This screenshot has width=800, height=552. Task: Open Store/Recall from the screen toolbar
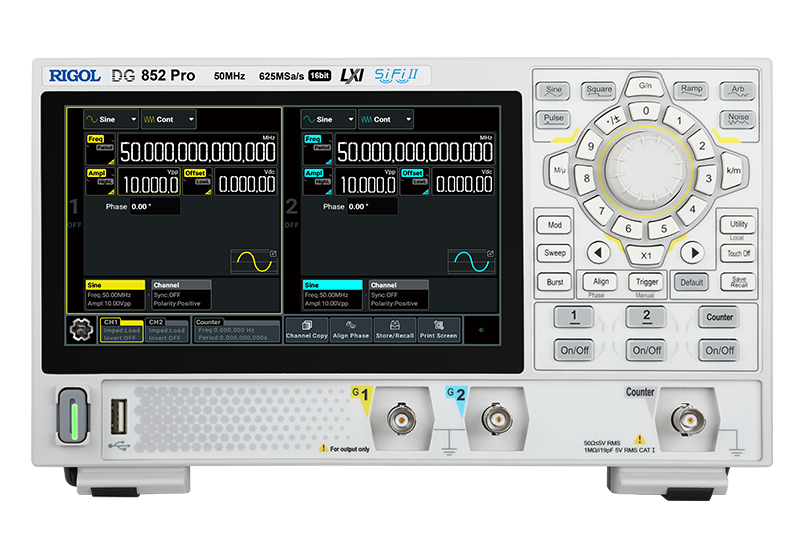coord(395,330)
